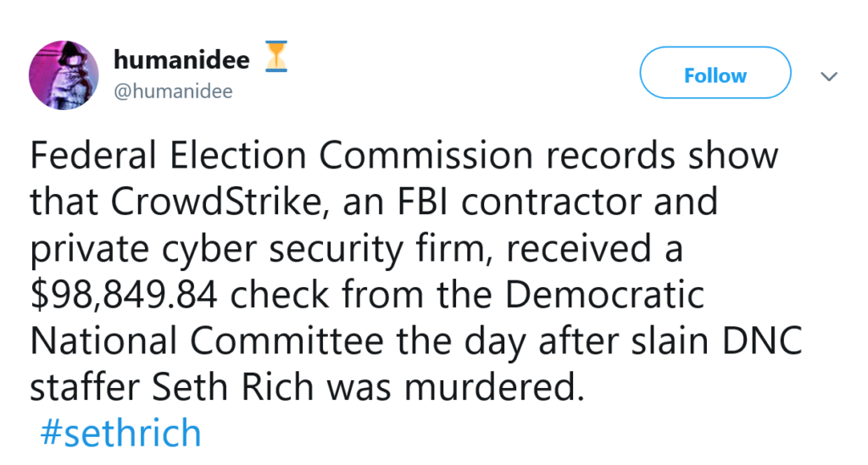Open the #sethrich hashtag link

click(120, 434)
